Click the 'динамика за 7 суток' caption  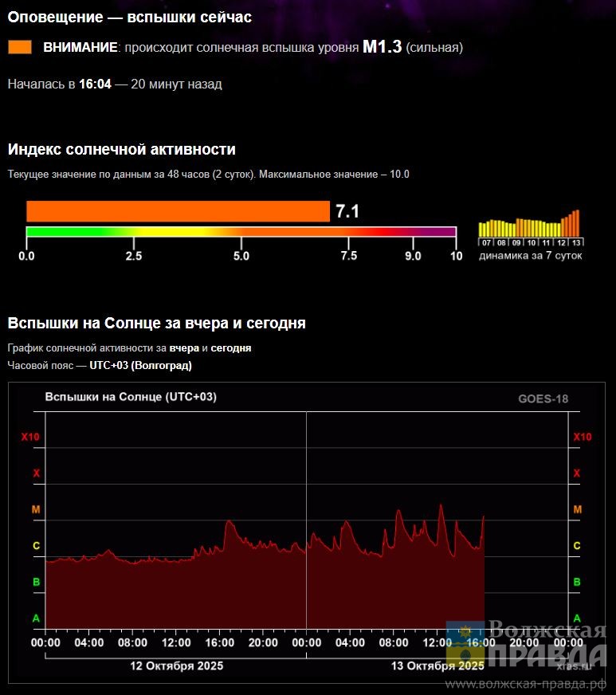[530, 256]
